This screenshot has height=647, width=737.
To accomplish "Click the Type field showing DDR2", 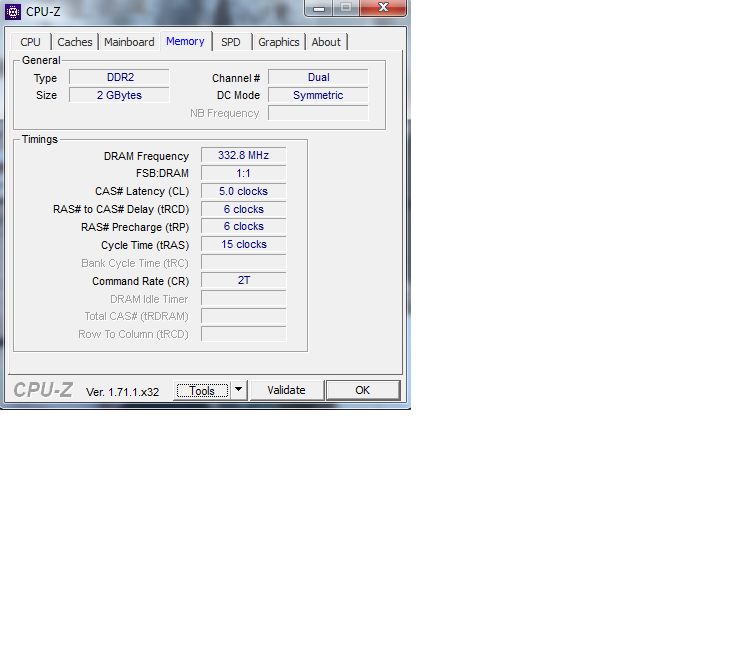I will [119, 78].
